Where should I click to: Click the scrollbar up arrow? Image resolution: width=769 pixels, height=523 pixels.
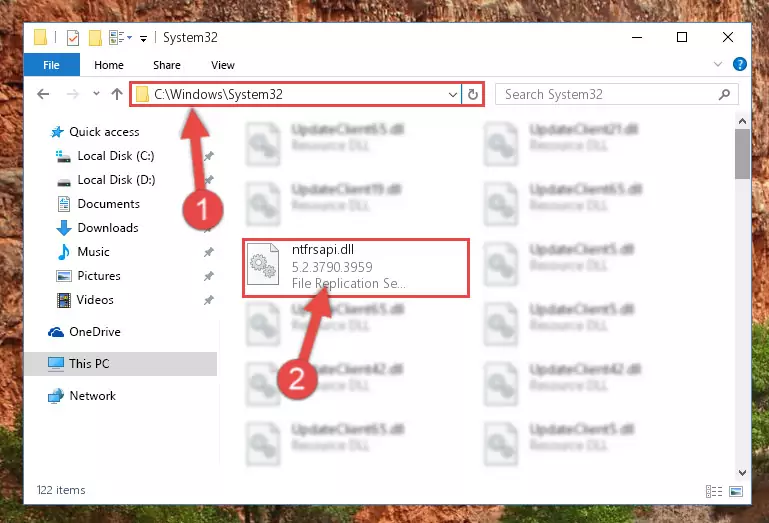pyautogui.click(x=743, y=121)
